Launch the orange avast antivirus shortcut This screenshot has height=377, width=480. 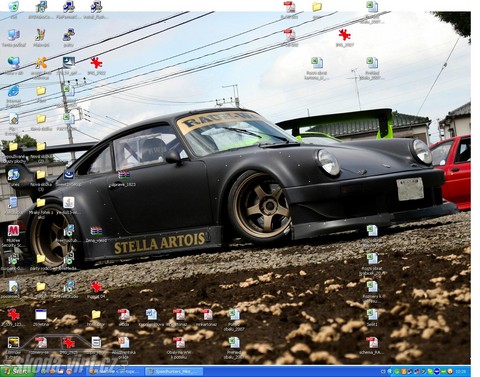tap(41, 63)
